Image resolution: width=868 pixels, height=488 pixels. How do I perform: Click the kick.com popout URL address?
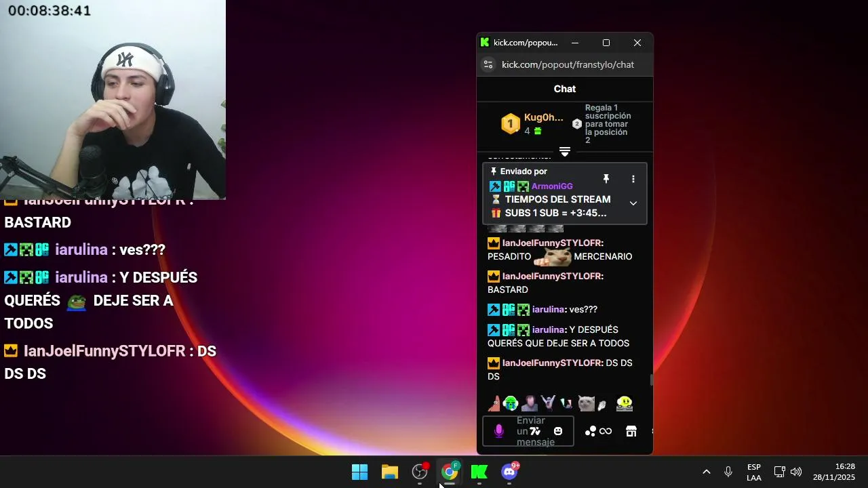click(568, 64)
